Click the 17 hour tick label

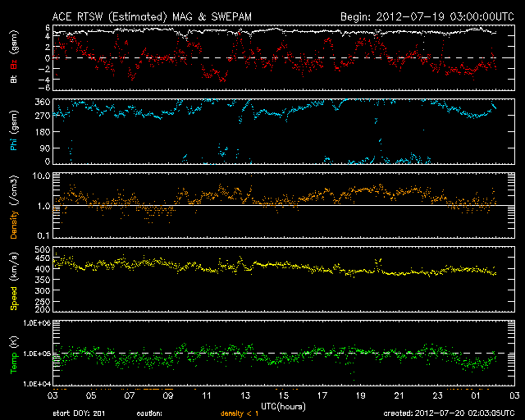[x=322, y=395]
